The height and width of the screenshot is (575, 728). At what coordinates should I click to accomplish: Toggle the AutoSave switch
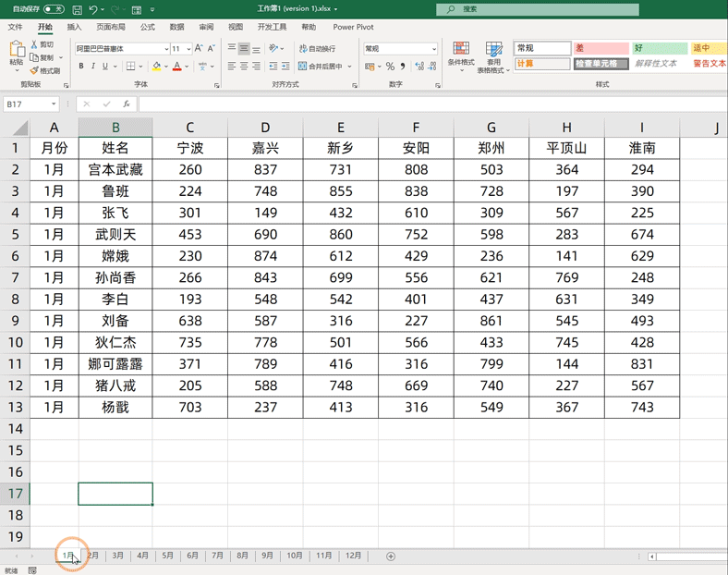(x=54, y=9)
